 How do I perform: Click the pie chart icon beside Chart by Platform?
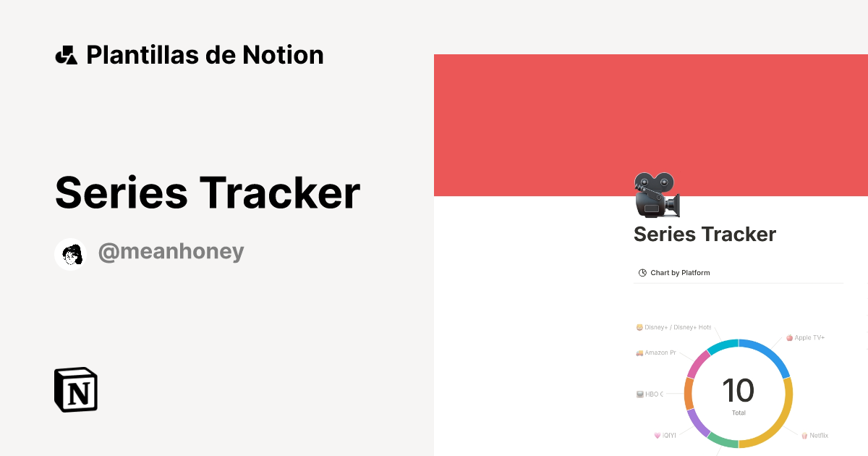click(x=642, y=272)
